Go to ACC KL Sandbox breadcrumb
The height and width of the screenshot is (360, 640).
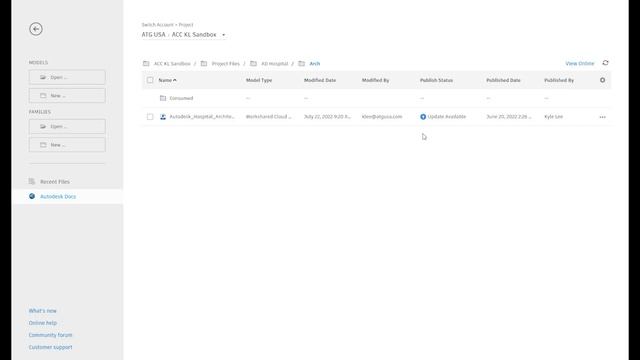tap(172, 64)
